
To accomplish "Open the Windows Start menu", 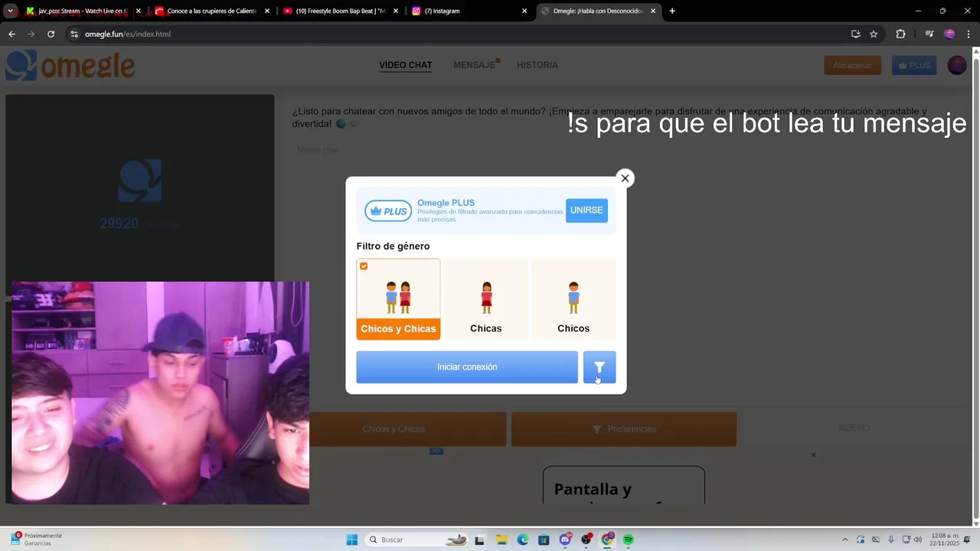I will 352,540.
